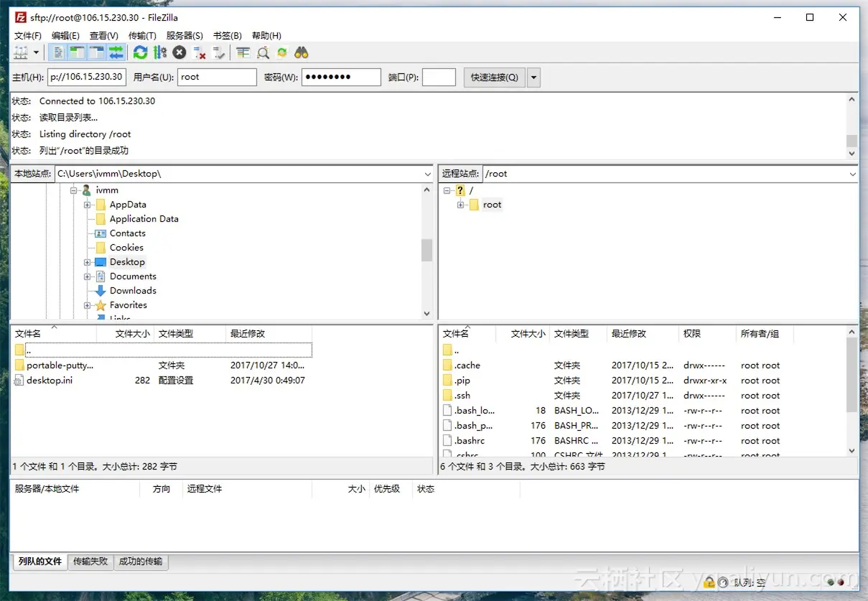Viewport: 868px width, 601px height.
Task: Open the 查看(V) menu
Action: 104,35
